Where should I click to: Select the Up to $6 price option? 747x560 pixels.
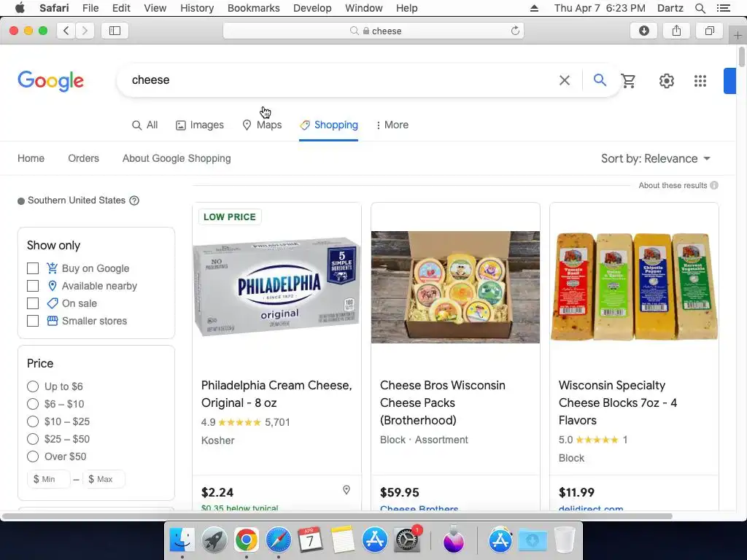tap(33, 386)
